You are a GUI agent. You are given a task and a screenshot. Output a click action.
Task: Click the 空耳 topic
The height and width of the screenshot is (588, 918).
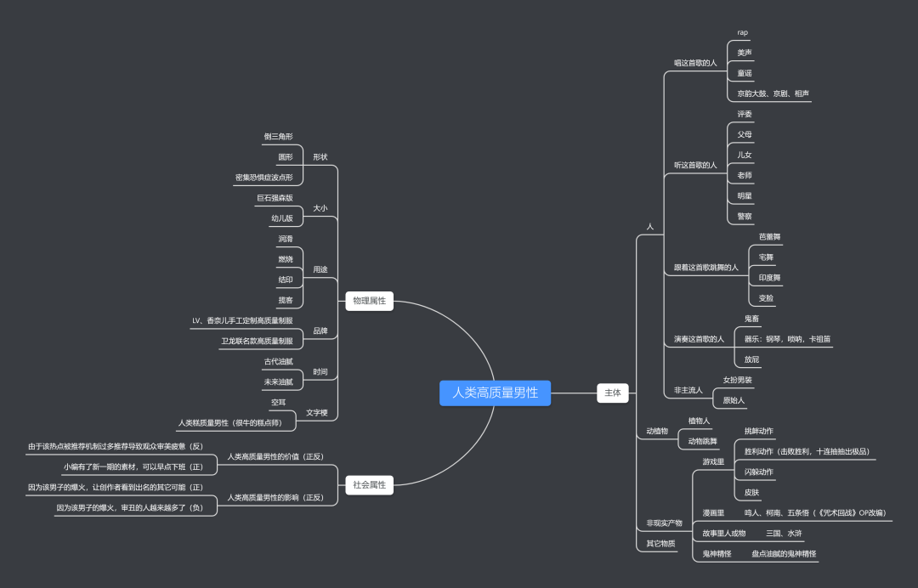pos(278,403)
